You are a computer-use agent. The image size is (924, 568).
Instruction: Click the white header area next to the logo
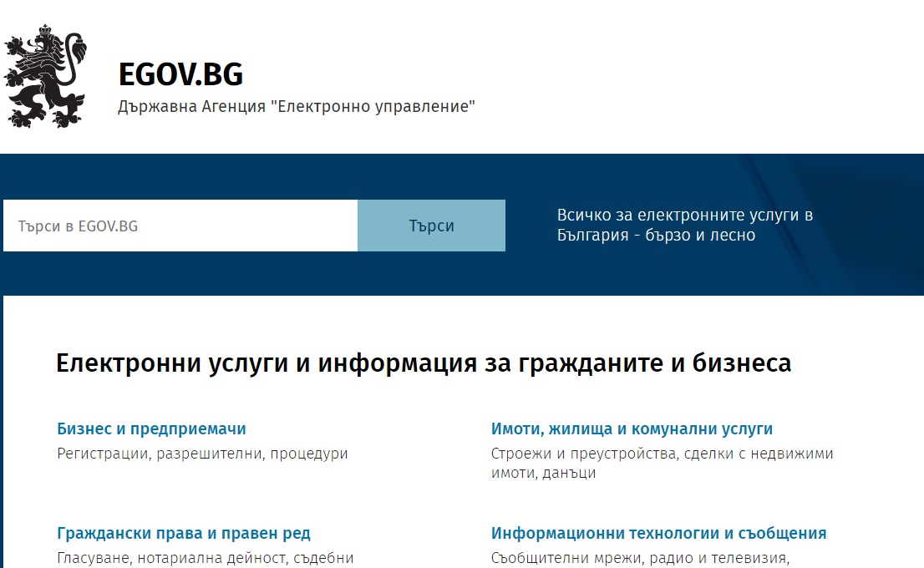[668, 75]
